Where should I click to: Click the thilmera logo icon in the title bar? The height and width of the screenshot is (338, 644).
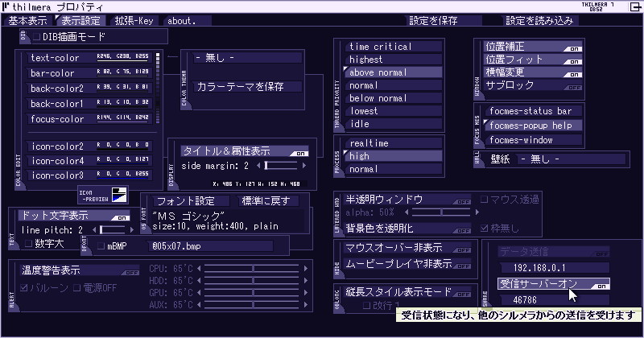tap(6, 6)
